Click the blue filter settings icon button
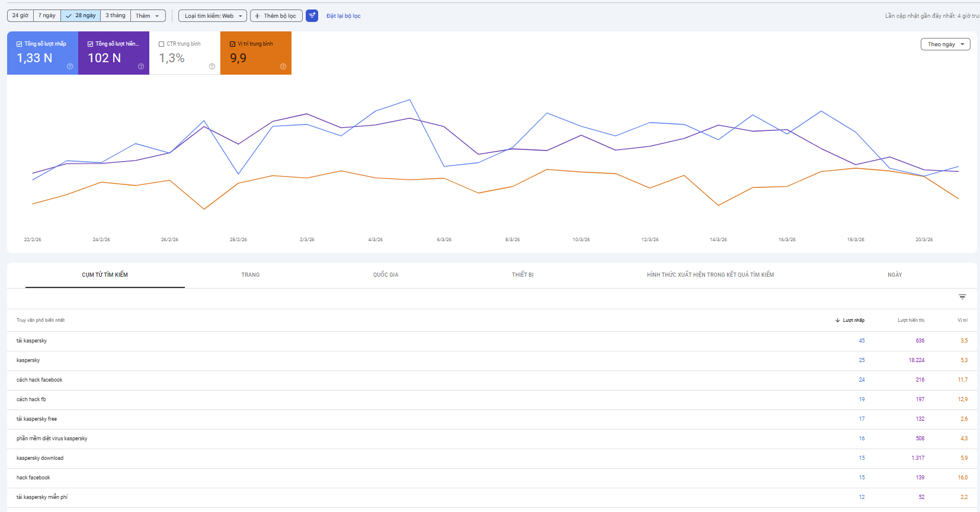Viewport: 980px width, 512px height. click(312, 15)
